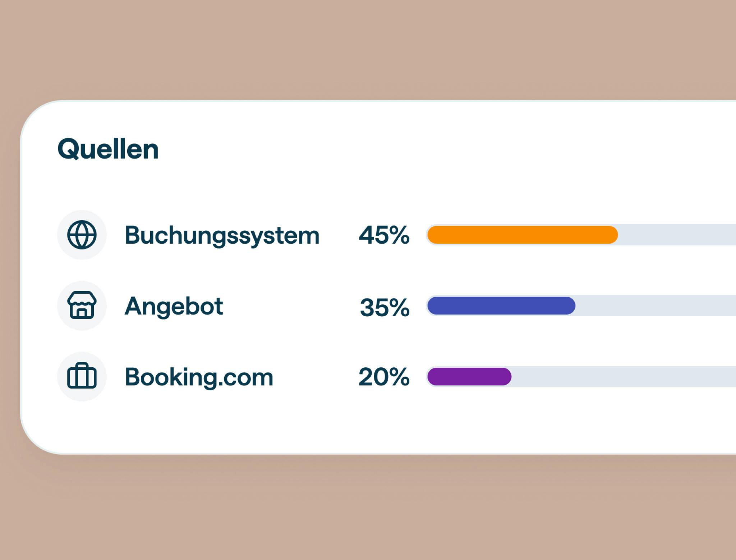Click the purple Booking.com progress bar fill

coord(469,376)
